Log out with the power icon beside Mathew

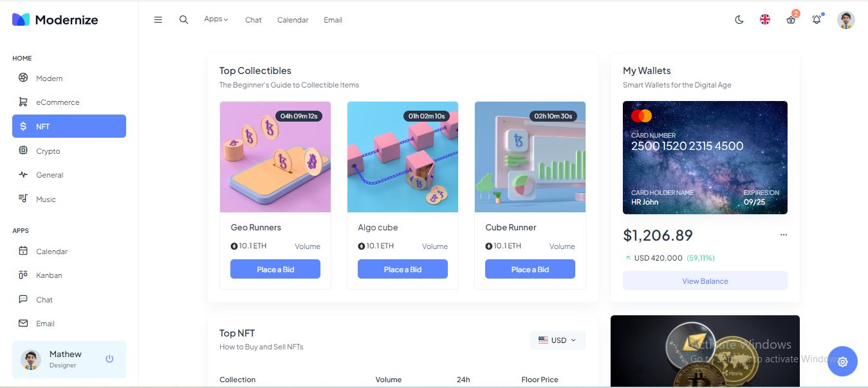coord(109,358)
